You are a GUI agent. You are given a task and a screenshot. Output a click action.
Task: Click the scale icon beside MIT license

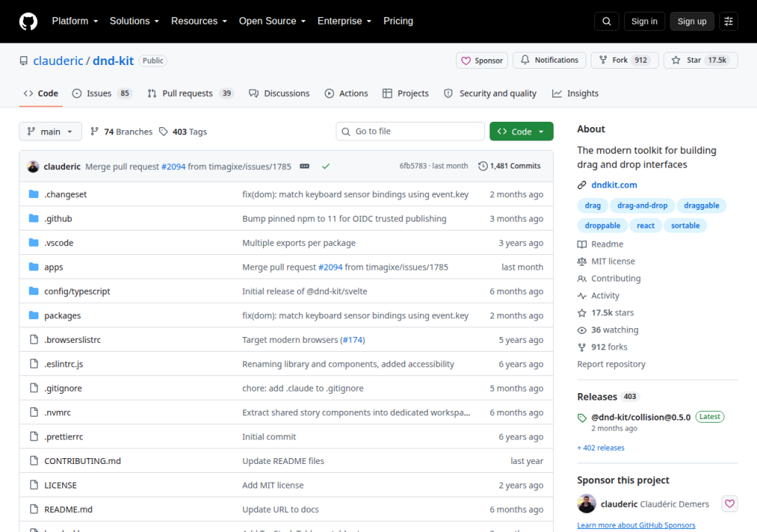coord(582,261)
